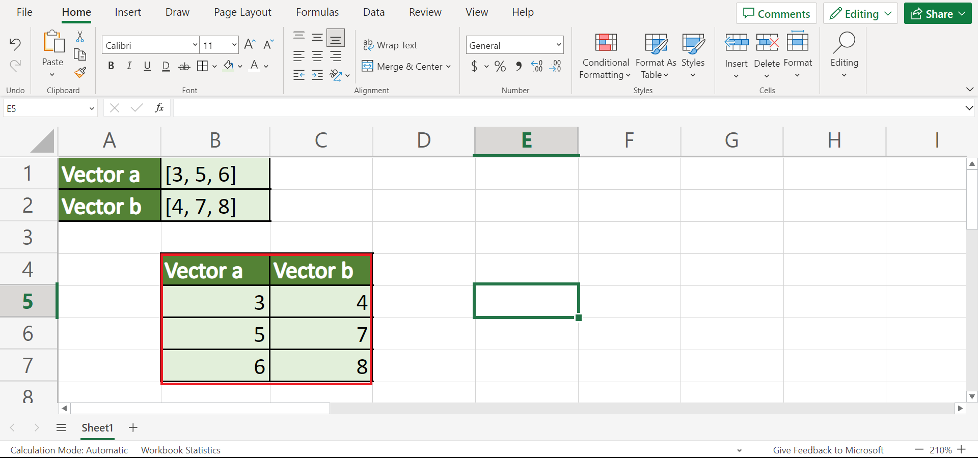Select cell B1 containing [3, 5, 6]
The width and height of the screenshot is (980, 460).
click(215, 174)
